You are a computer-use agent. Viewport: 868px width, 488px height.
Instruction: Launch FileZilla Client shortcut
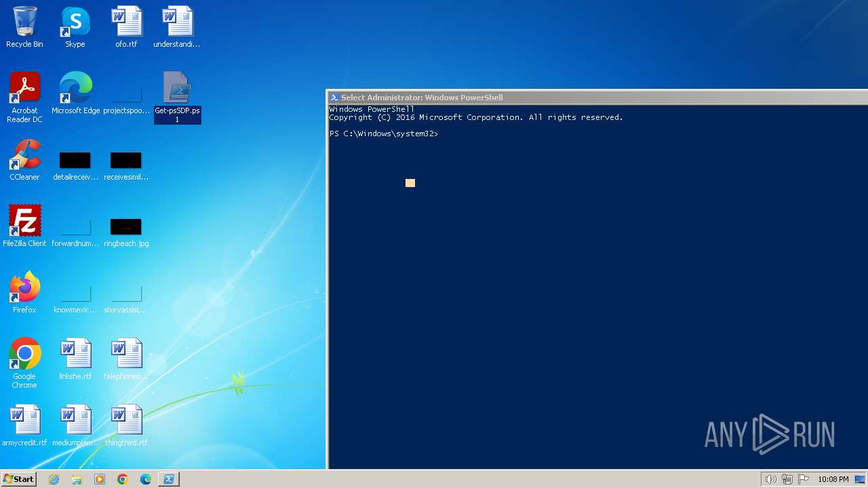(24, 226)
